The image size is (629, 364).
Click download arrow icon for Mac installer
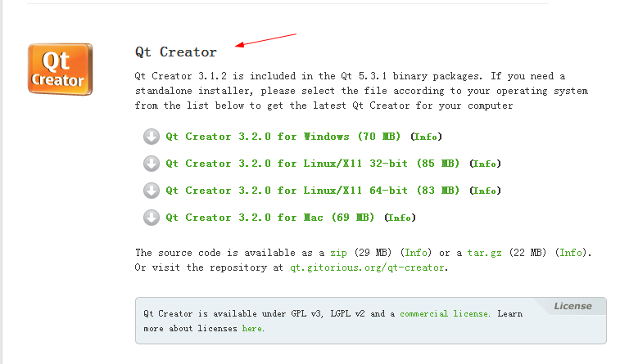point(152,218)
